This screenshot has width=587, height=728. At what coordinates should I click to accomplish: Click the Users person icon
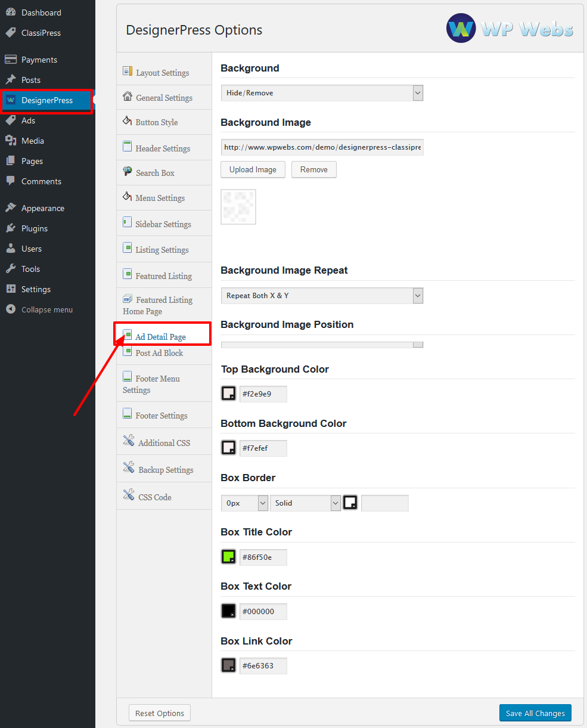(x=10, y=249)
